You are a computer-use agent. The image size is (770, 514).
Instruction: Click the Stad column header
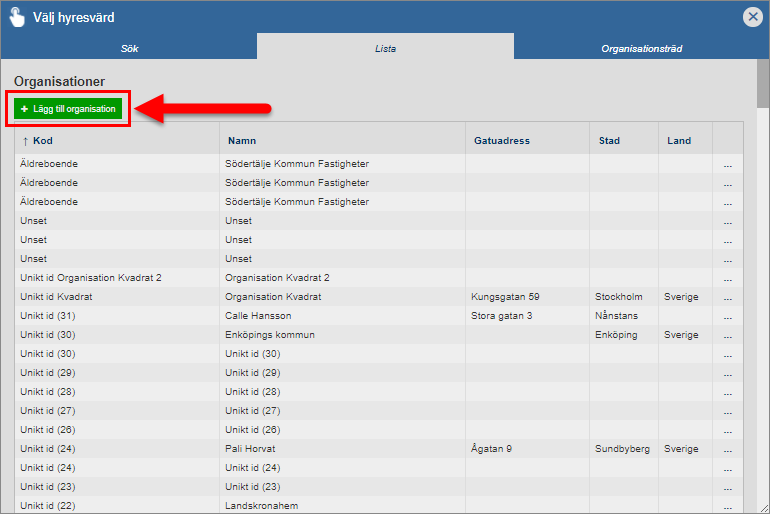tap(609, 141)
